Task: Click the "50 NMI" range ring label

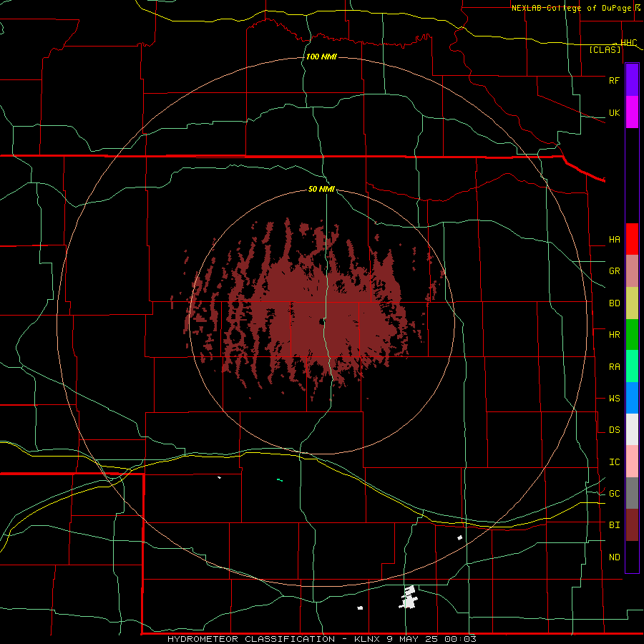Action: pos(321,190)
